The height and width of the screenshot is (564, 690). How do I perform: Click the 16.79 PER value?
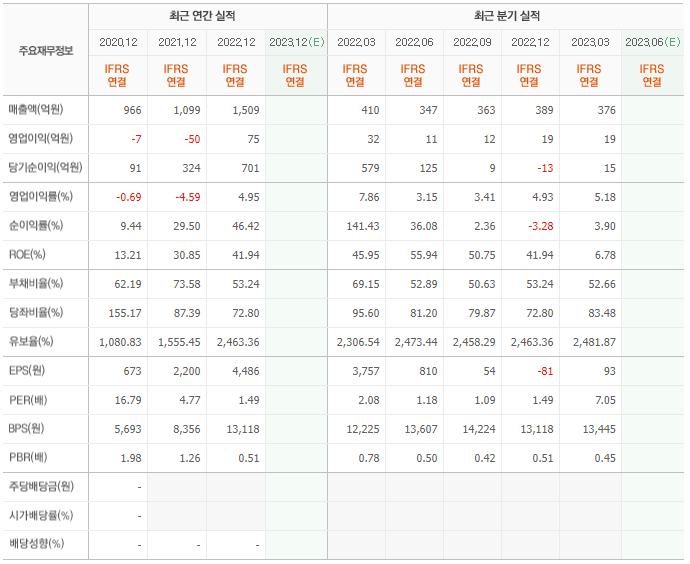tap(128, 401)
